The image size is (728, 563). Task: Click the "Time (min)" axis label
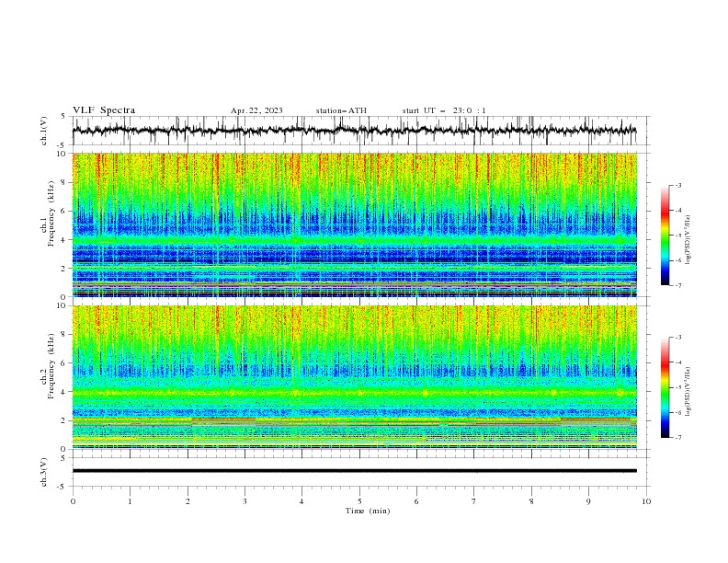click(x=368, y=511)
